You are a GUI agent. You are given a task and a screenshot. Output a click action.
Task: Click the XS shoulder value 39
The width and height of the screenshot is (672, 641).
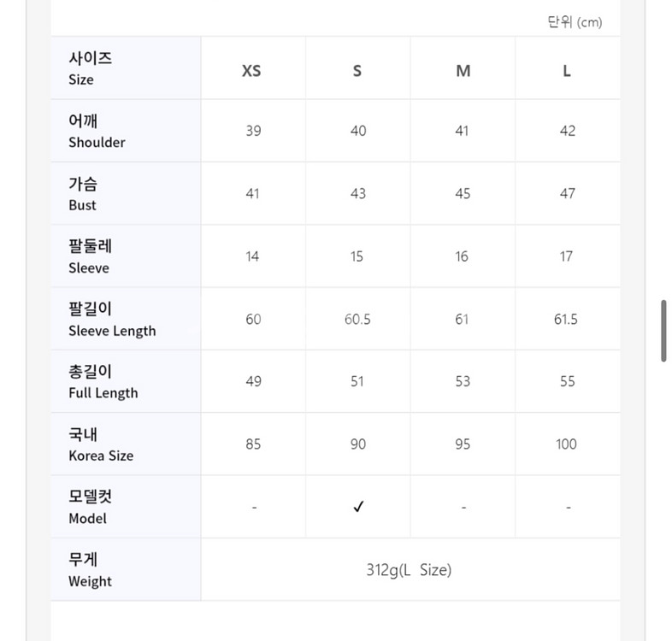253,131
